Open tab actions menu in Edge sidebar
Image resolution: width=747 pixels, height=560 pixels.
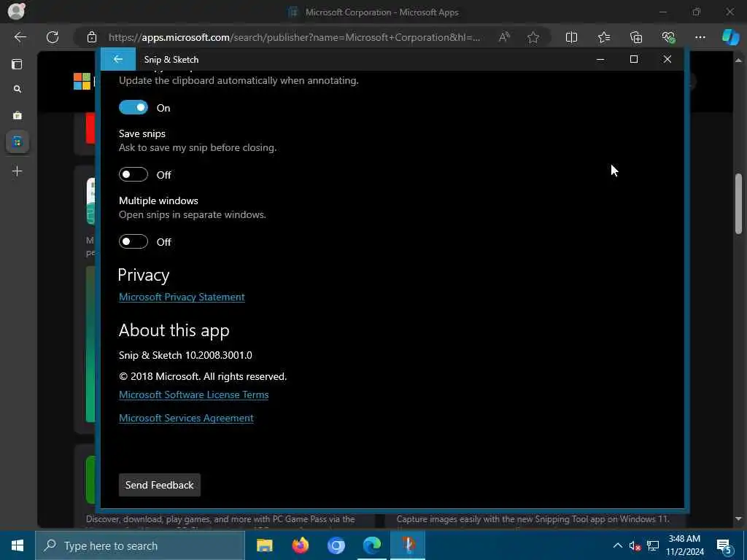tap(18, 64)
